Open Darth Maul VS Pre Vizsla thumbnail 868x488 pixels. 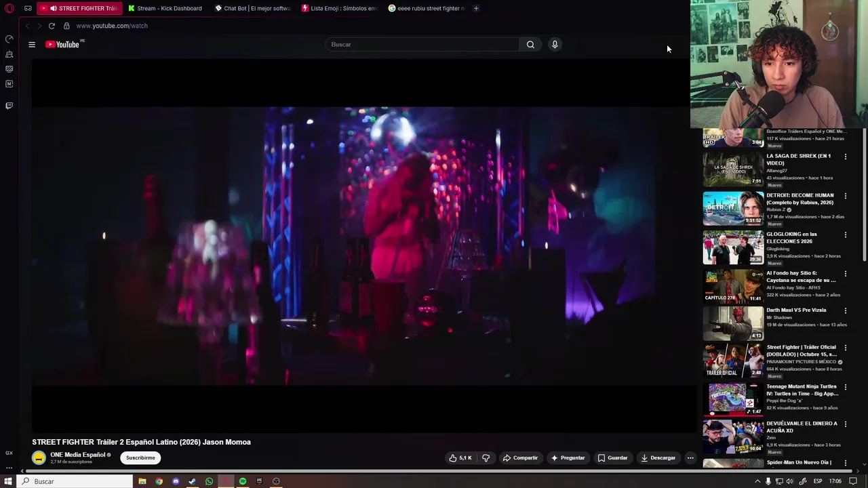(733, 323)
